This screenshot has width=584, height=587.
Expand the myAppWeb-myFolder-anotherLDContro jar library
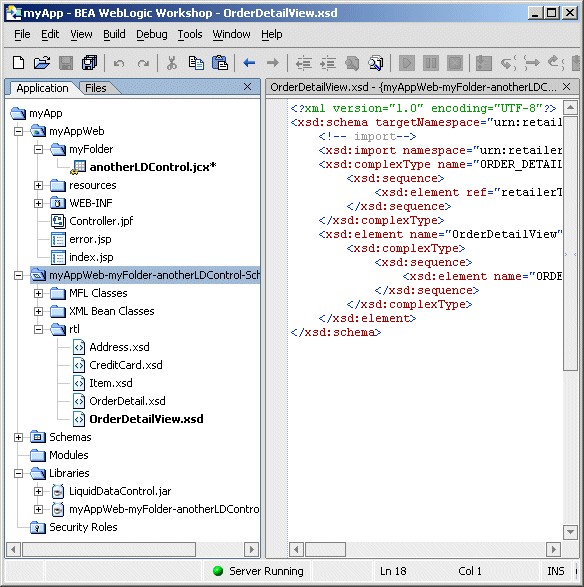tap(38, 509)
